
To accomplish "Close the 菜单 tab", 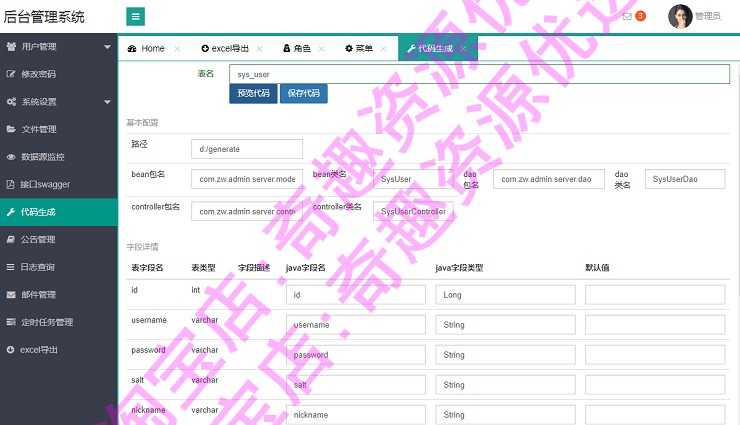I will (x=383, y=49).
